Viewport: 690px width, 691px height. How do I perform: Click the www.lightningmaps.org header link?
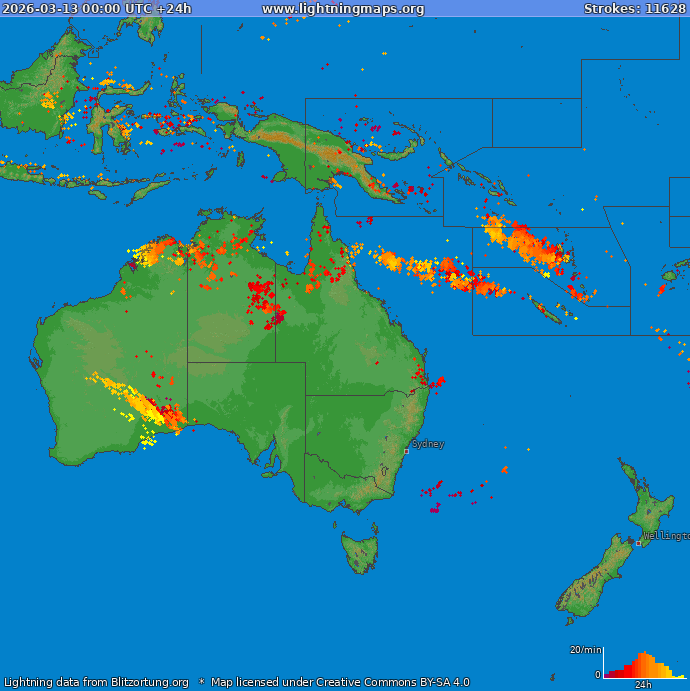[343, 9]
